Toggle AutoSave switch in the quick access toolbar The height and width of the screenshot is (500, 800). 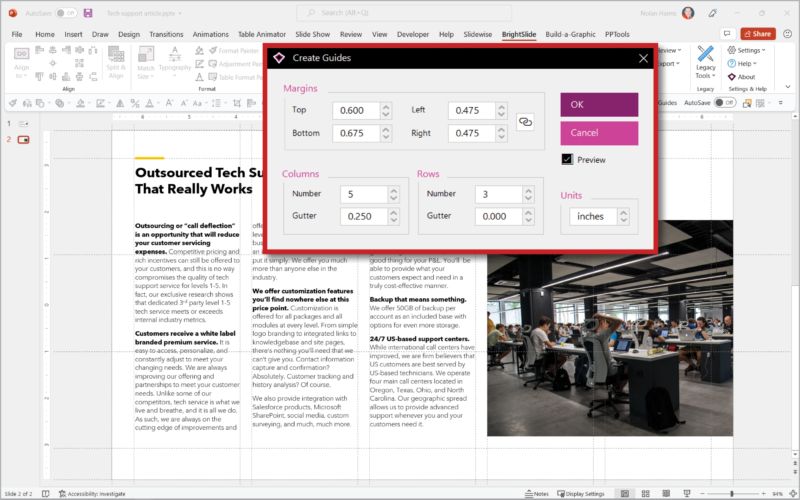click(724, 103)
